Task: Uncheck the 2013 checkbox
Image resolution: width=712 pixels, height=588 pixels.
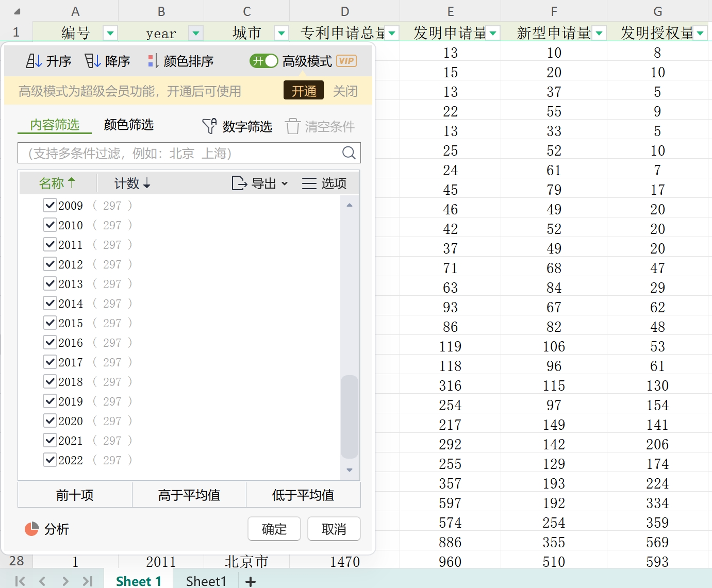Action: pos(50,283)
